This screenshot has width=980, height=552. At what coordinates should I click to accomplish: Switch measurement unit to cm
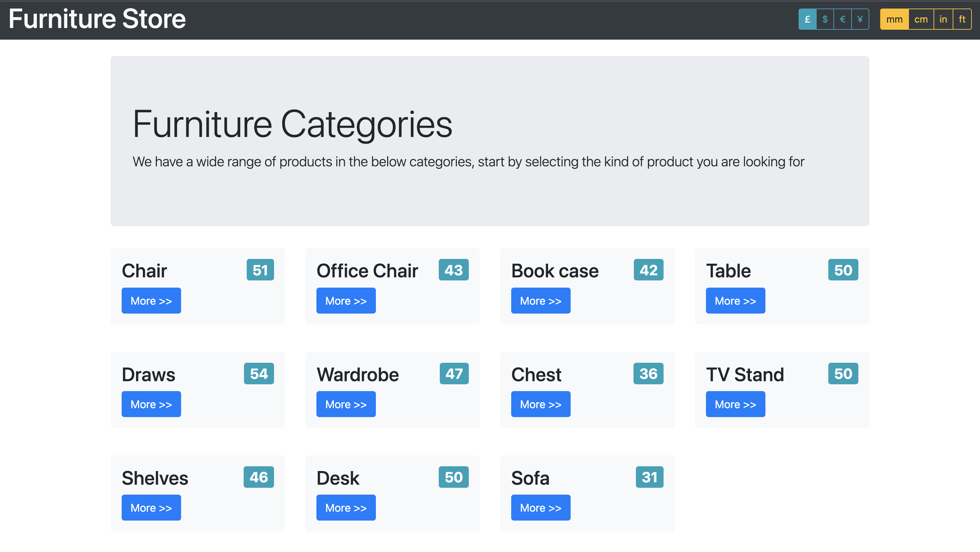pos(921,19)
